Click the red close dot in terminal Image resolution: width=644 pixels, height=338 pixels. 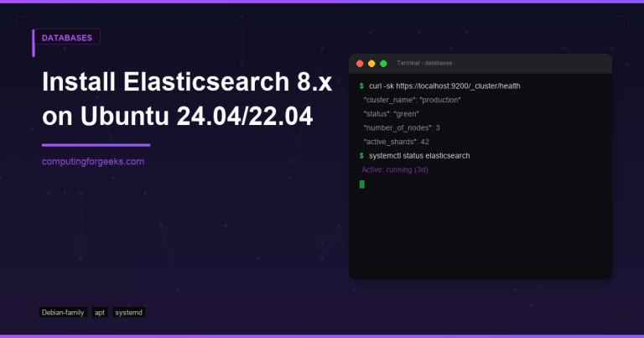point(360,63)
